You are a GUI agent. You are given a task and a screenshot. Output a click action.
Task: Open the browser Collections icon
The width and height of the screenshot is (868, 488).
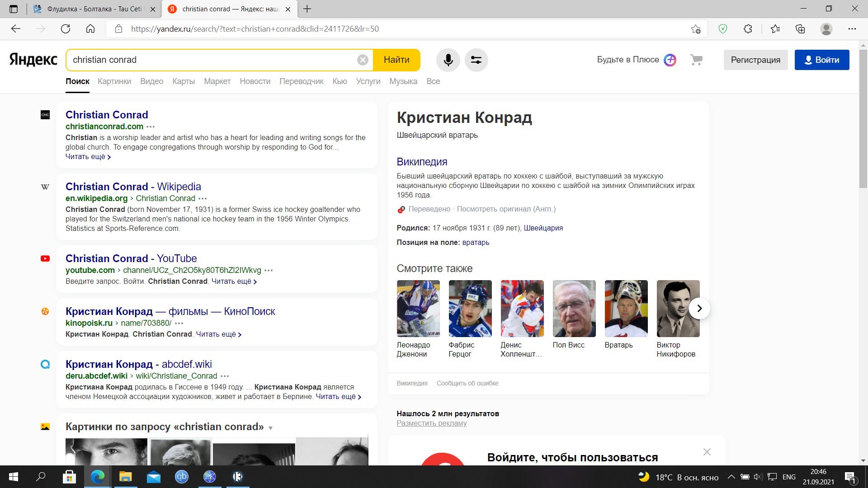(800, 29)
